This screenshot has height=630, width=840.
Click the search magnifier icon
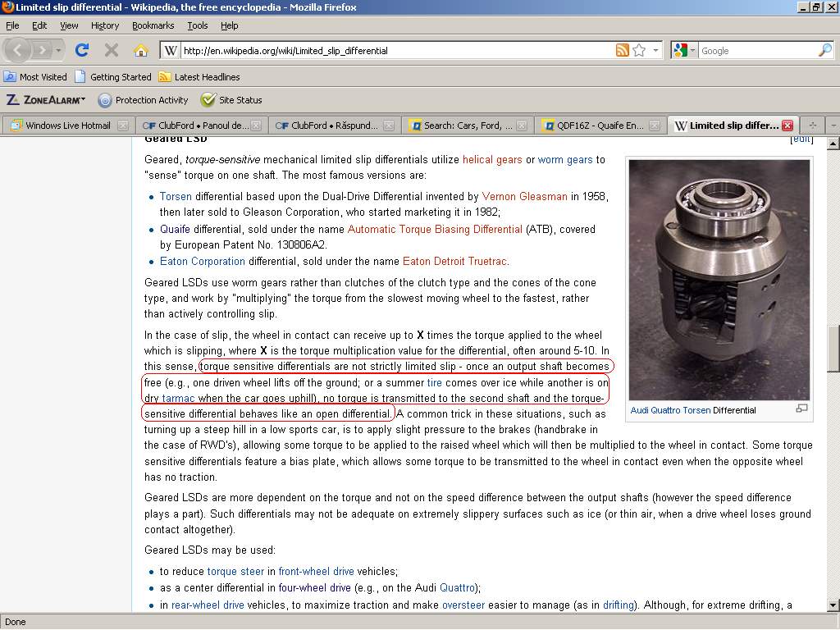pos(824,50)
